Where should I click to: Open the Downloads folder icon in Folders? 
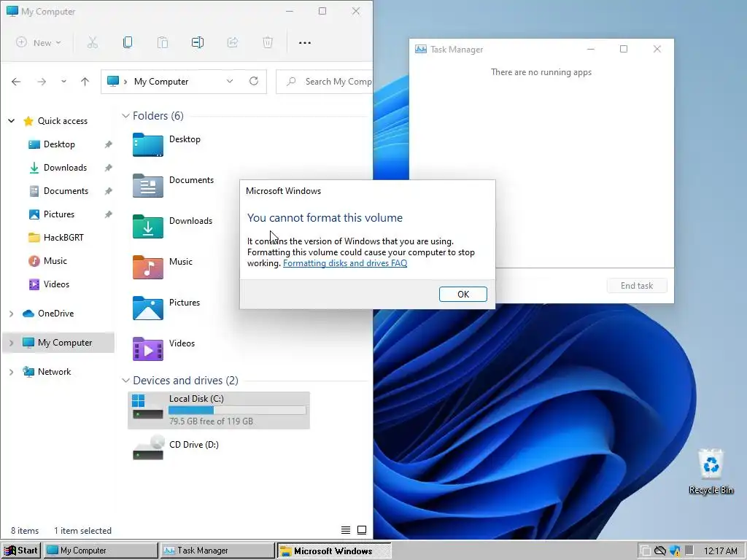tap(147, 226)
